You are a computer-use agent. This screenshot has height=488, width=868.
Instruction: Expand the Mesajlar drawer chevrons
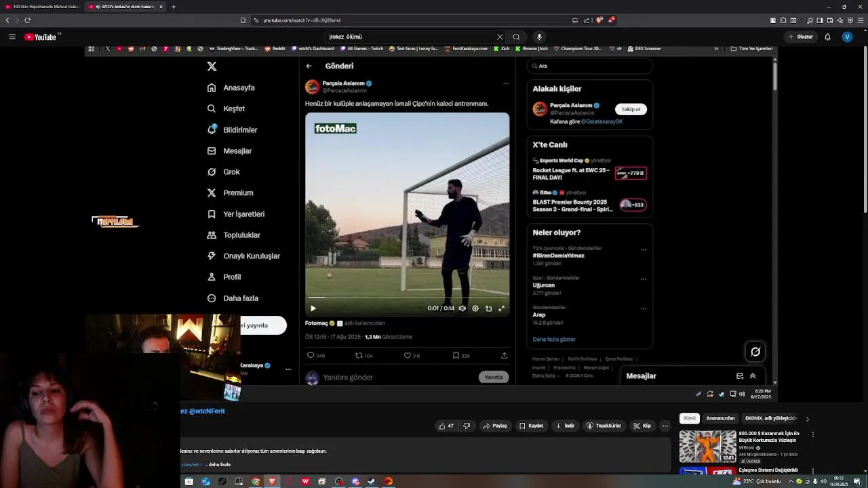coord(753,376)
